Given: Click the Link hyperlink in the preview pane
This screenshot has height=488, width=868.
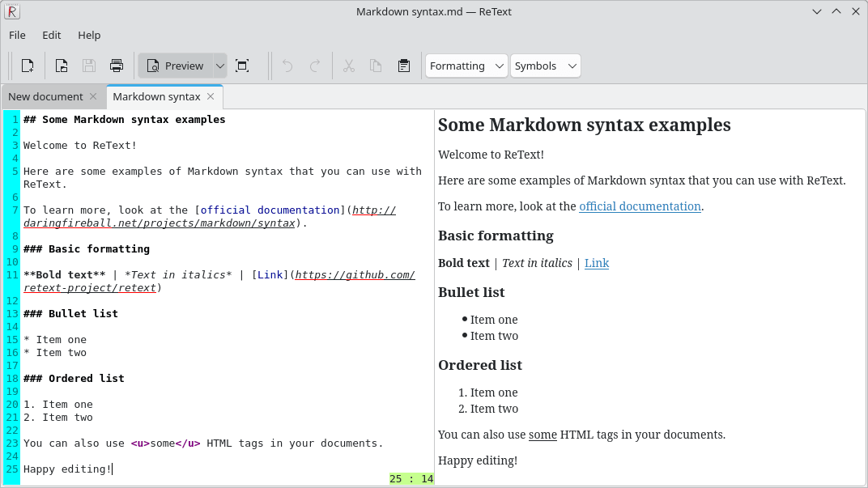Looking at the screenshot, I should click(597, 262).
